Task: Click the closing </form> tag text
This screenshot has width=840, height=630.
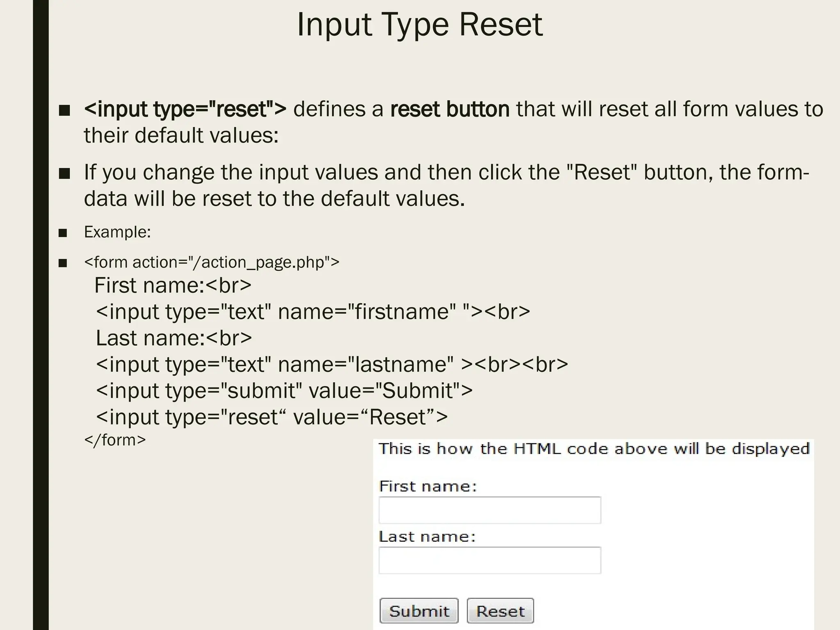Action: (115, 440)
